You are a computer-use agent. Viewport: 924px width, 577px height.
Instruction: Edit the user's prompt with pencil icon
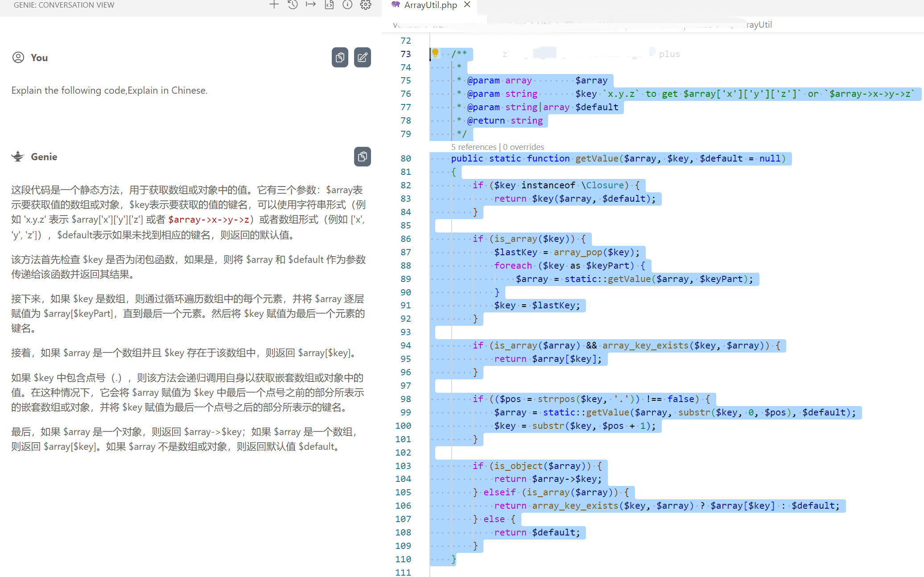(363, 57)
